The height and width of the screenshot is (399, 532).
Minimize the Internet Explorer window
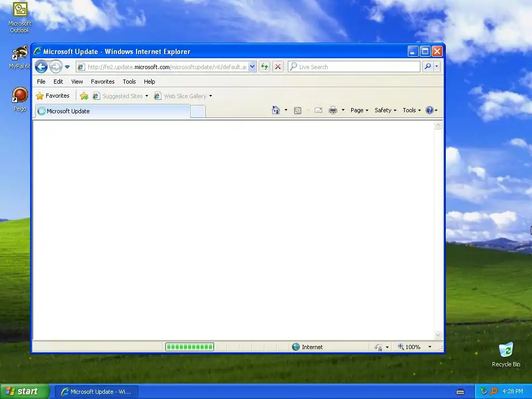click(413, 51)
